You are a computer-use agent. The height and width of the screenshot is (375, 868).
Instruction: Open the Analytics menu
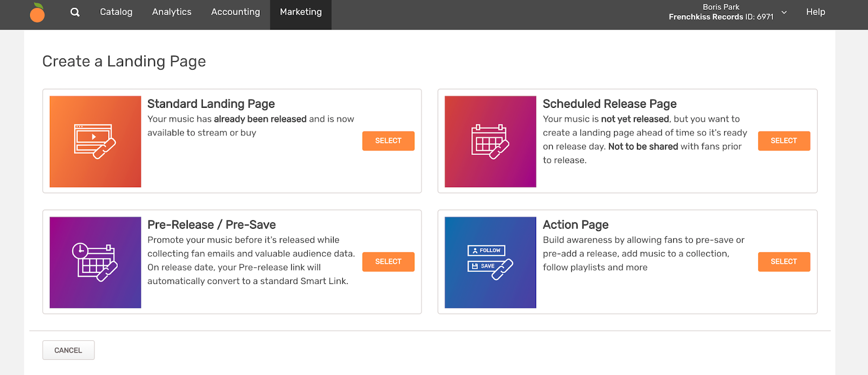point(171,12)
